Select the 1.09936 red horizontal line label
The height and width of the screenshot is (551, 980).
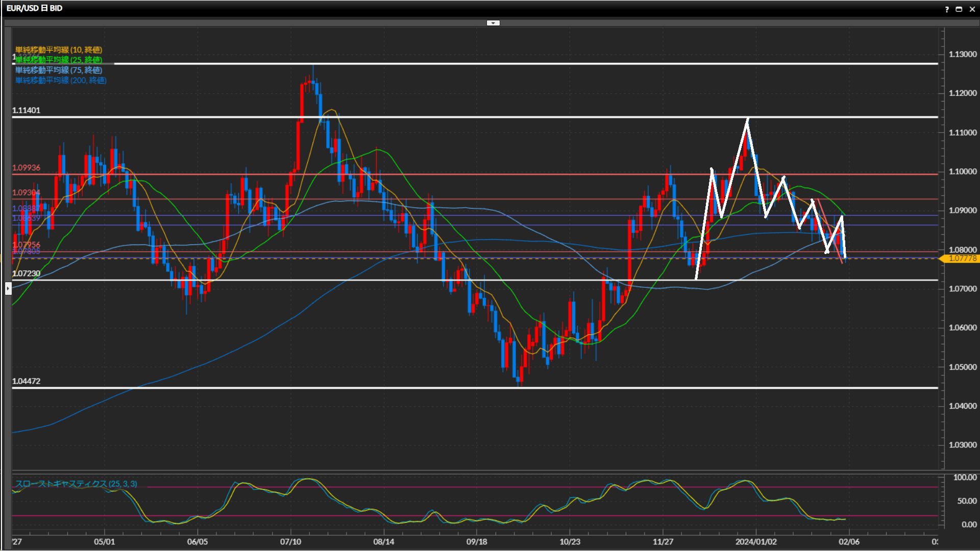click(x=26, y=168)
